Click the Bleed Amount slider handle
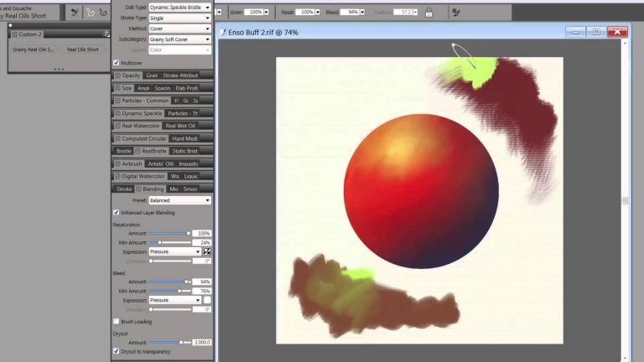644x362 pixels. (x=186, y=282)
